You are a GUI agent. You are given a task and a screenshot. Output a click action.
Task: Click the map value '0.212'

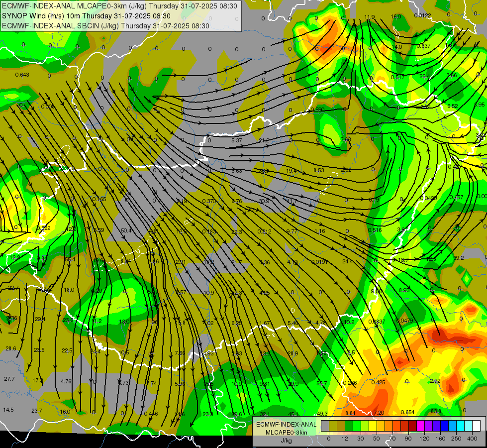264,231
